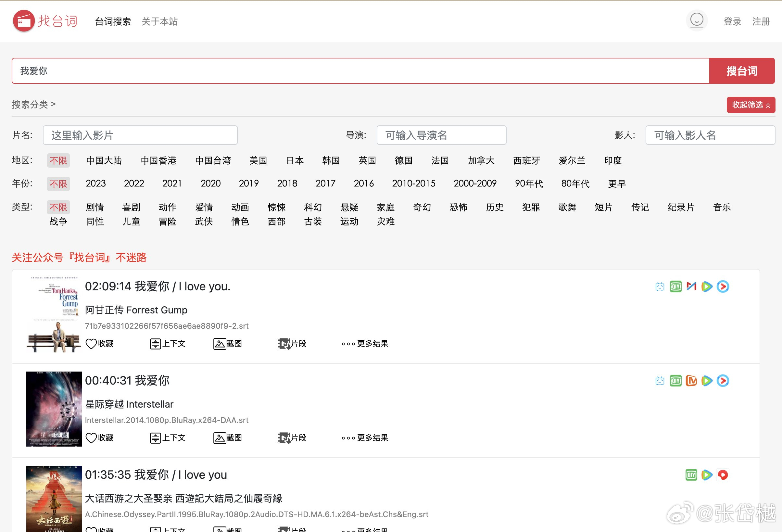Filter region by 中国香港
This screenshot has width=782, height=532.
(158, 160)
